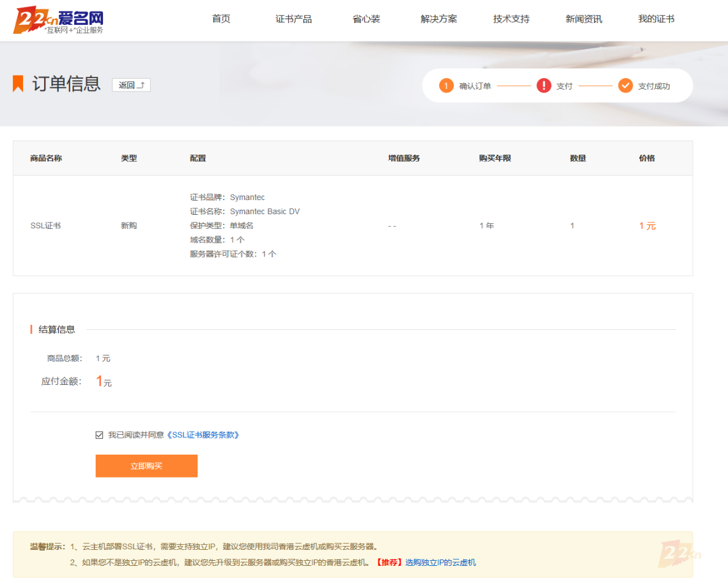The width and height of the screenshot is (728, 578).
Task: Click the orange 立即购买 button
Action: 146,465
